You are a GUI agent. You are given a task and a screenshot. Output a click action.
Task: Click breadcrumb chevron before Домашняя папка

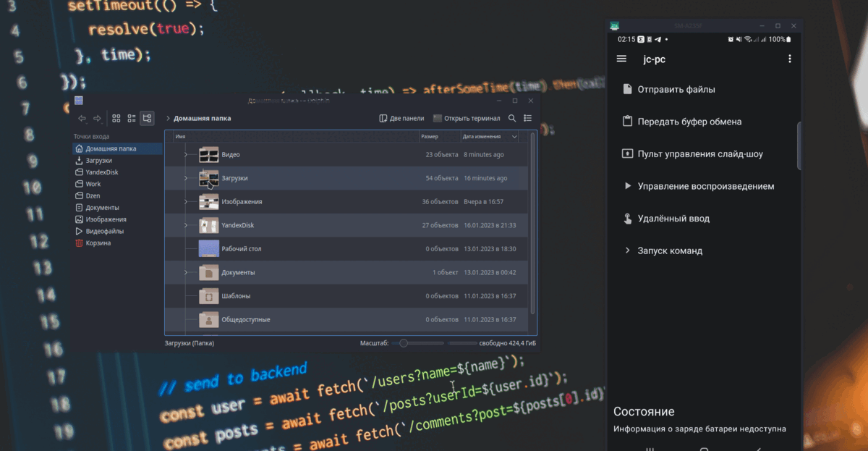tap(168, 118)
